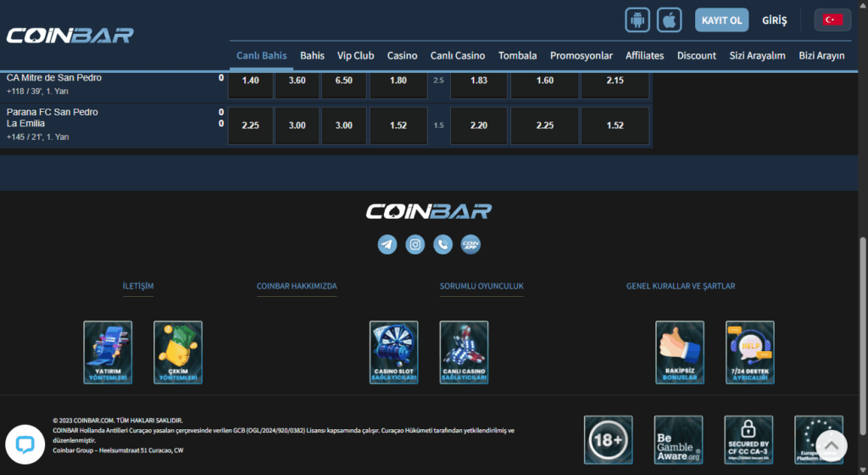The image size is (868, 475).
Task: Open Coinbar's Instagram page icon
Action: (x=415, y=244)
